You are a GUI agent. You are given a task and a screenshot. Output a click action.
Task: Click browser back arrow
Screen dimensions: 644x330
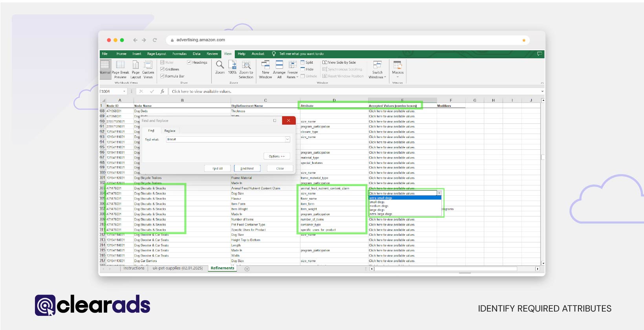[x=135, y=40]
